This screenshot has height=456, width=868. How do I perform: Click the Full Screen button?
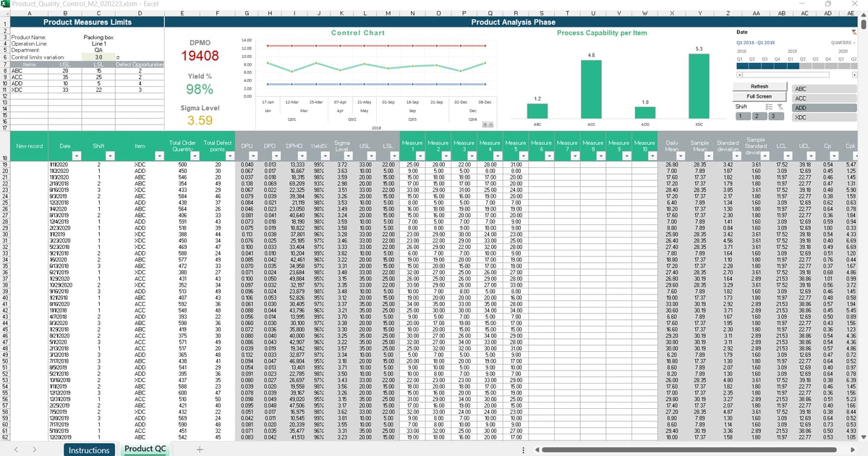760,96
